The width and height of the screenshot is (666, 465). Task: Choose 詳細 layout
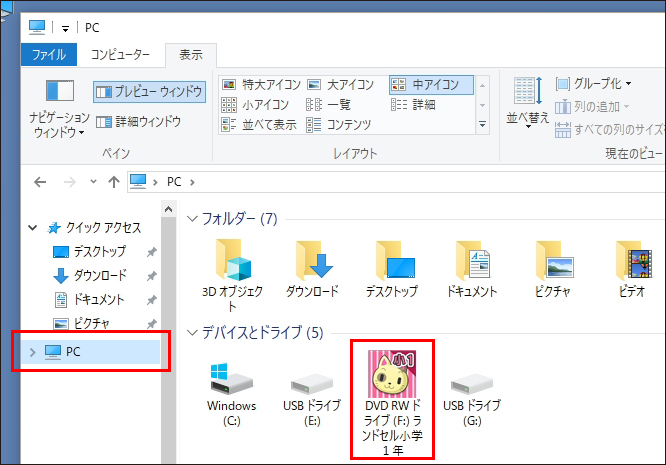point(413,104)
